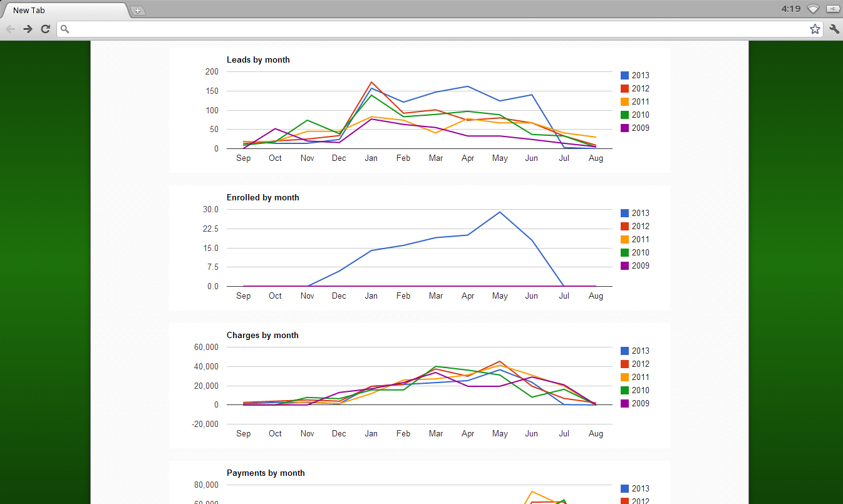843x504 pixels.
Task: Click the 22.5 y-axis value on Enrolled chart
Action: (210, 229)
